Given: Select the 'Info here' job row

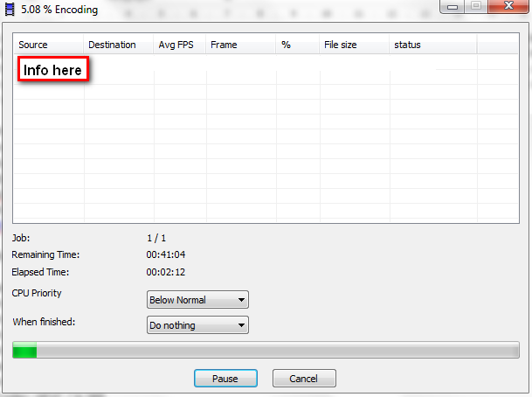Looking at the screenshot, I should point(52,70).
